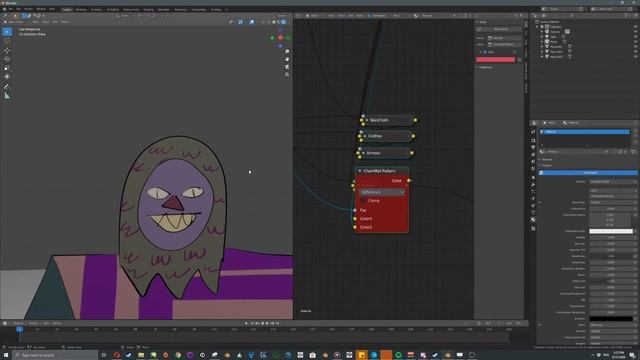640x360 pixels.
Task: Collapse the ChainMail Pattern node
Action: [x=360, y=171]
